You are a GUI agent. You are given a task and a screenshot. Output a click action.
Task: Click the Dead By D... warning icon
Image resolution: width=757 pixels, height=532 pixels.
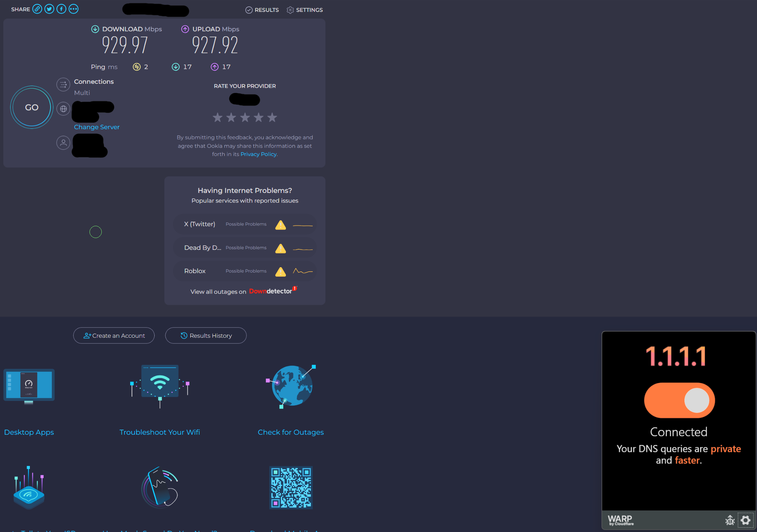280,248
